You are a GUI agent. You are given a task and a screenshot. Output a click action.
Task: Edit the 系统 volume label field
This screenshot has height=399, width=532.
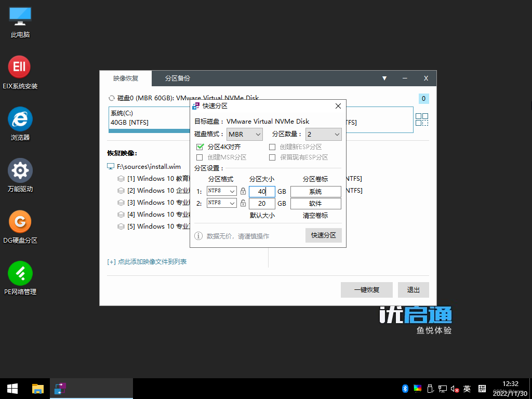pyautogui.click(x=315, y=192)
